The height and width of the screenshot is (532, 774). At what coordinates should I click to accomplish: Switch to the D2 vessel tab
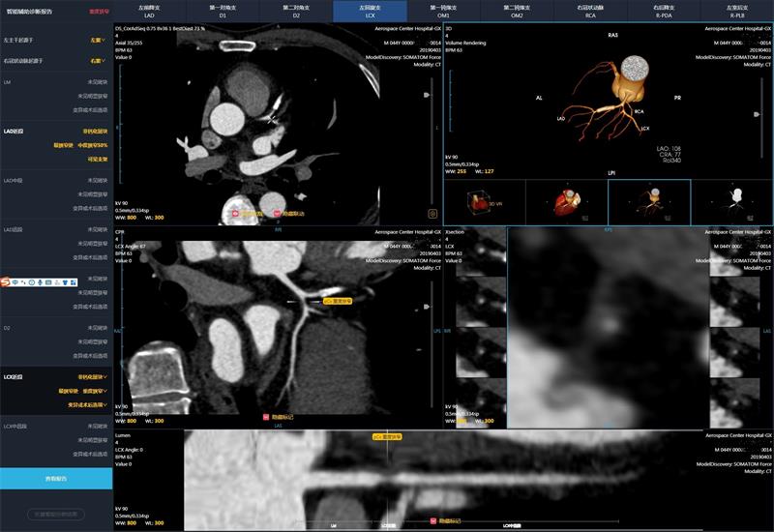pyautogui.click(x=296, y=11)
